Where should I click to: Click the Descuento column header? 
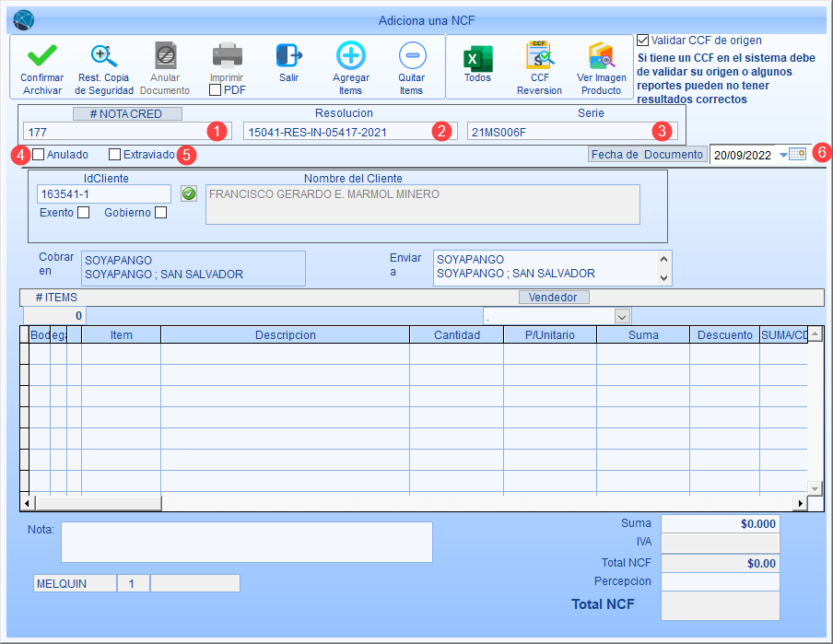coord(724,334)
